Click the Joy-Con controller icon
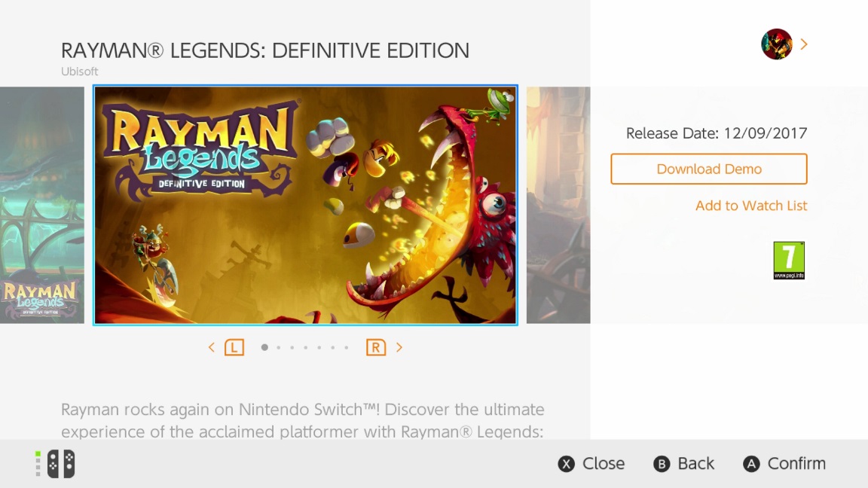 click(x=60, y=464)
